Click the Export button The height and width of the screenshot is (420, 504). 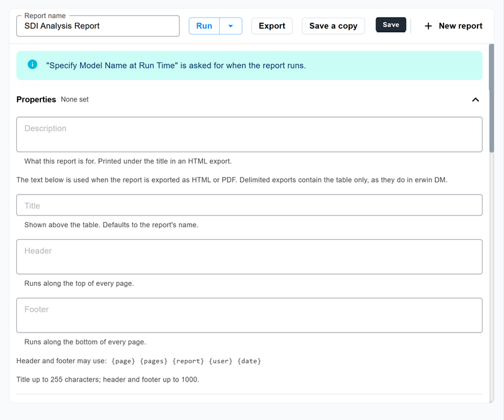(x=272, y=26)
